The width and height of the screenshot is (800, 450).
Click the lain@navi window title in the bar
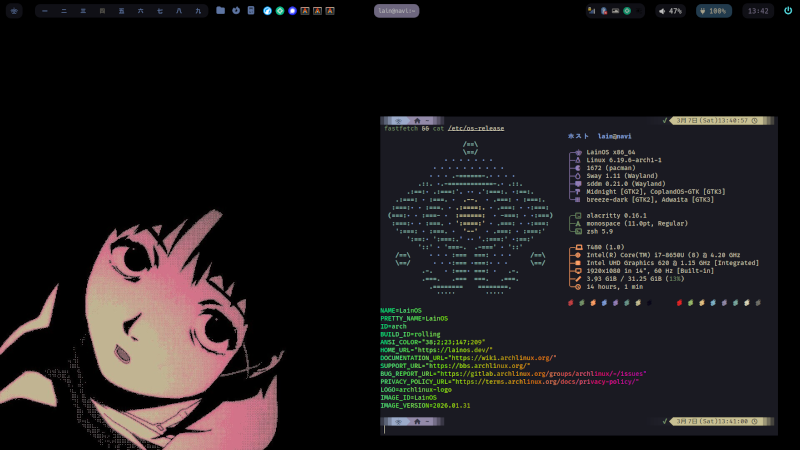coord(397,11)
